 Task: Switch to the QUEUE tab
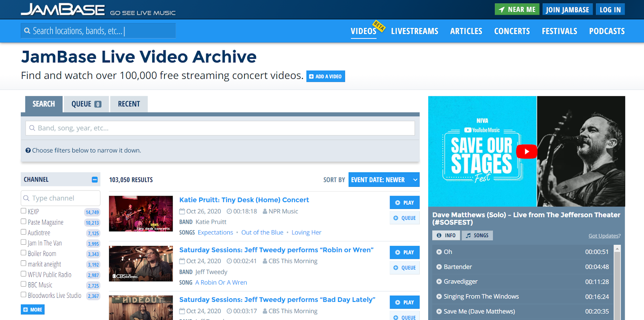click(x=87, y=104)
